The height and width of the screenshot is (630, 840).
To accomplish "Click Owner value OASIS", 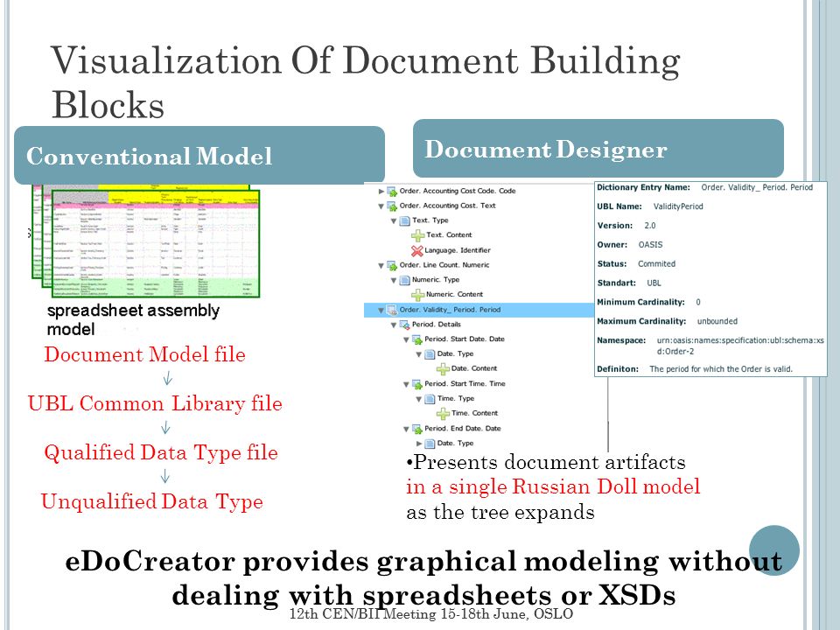I will pyautogui.click(x=650, y=245).
